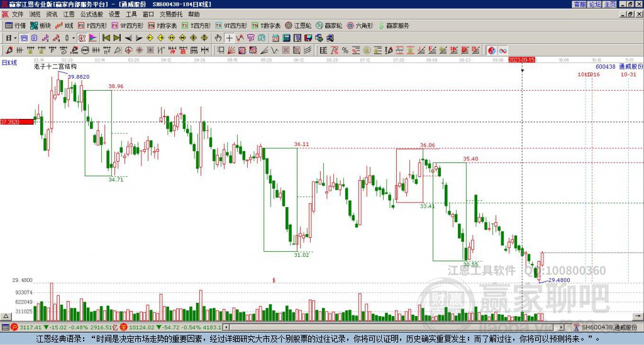Viewport: 644px width, 345px height.
Task: Open the 赢家轮 wheel tool
Action: tap(330, 25)
